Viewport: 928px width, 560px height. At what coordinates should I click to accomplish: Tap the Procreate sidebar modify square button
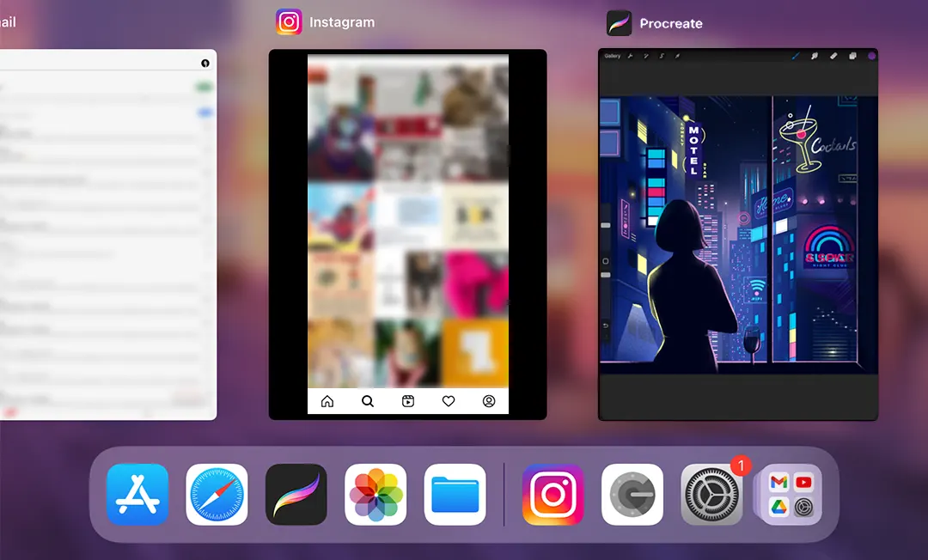(x=606, y=261)
